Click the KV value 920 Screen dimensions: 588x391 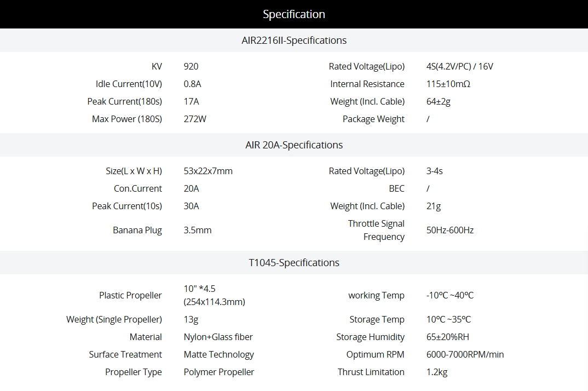pos(191,66)
